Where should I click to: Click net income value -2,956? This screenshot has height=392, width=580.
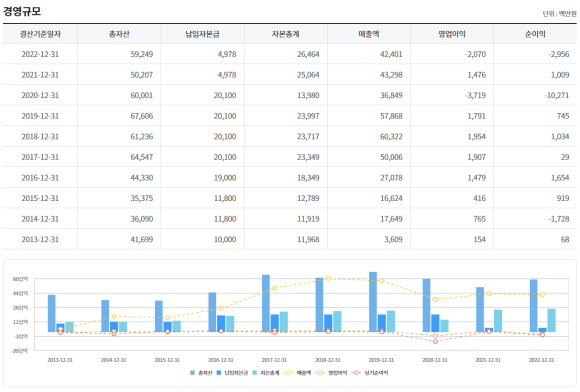tap(559, 54)
